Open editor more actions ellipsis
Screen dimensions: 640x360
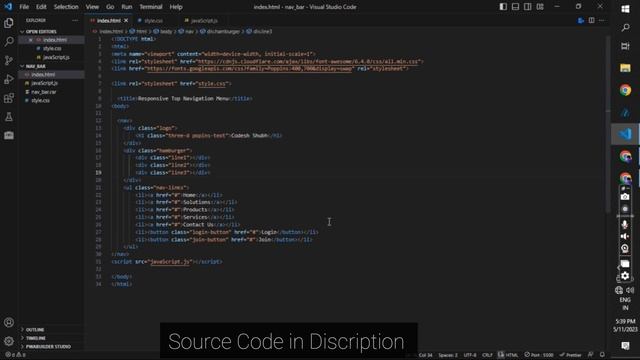point(602,20)
